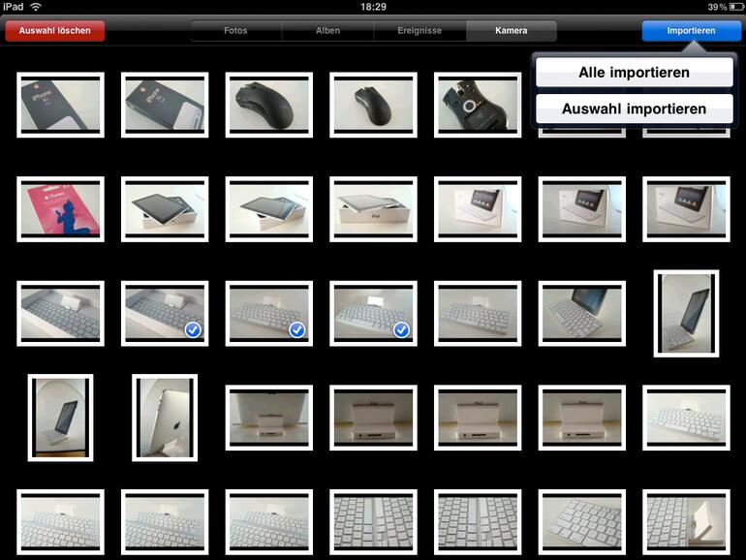
Task: Select the first keyboard dock box photo in second row
Action: (x=478, y=209)
